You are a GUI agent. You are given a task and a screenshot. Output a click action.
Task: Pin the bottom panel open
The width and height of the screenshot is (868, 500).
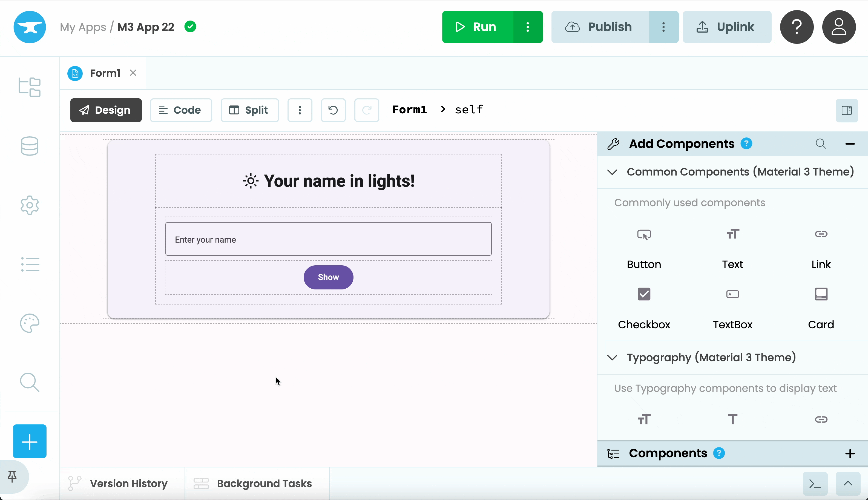tap(12, 476)
